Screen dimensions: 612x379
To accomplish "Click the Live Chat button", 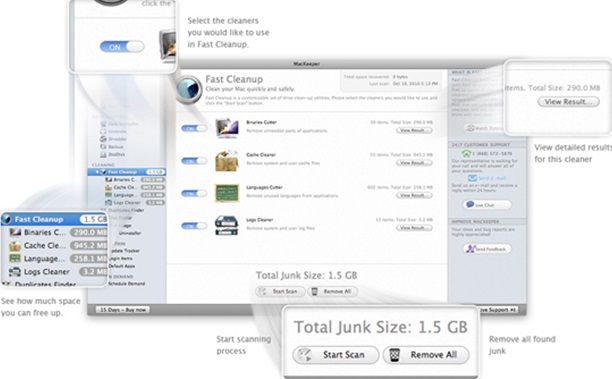I will [x=487, y=205].
